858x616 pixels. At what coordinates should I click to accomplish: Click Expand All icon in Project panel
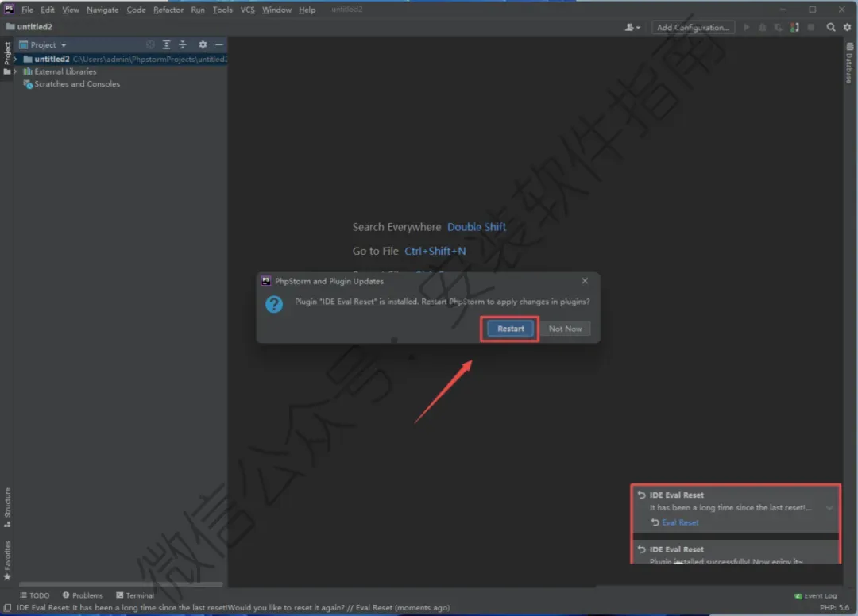click(166, 44)
